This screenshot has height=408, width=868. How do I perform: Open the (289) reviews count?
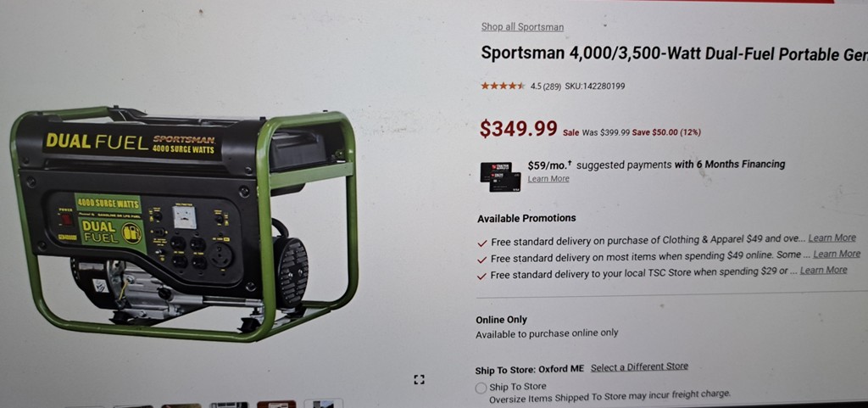tap(552, 87)
